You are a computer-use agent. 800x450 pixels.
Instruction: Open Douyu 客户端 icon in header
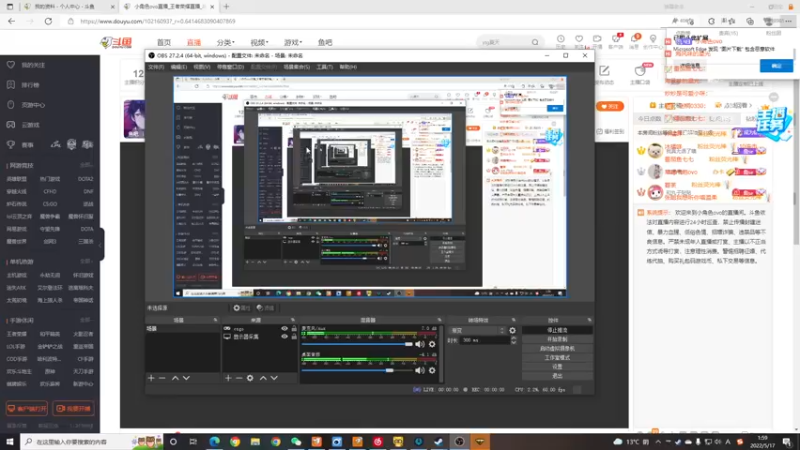[616, 39]
